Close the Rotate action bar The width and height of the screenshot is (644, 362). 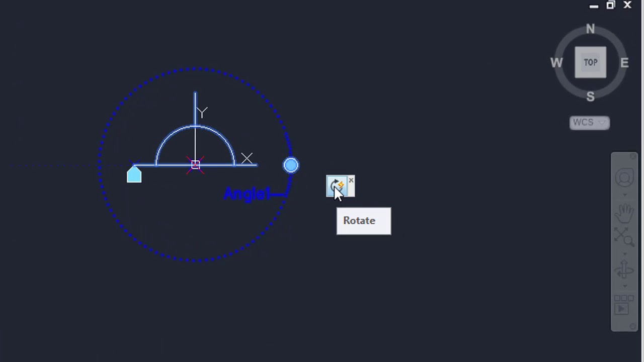click(351, 180)
